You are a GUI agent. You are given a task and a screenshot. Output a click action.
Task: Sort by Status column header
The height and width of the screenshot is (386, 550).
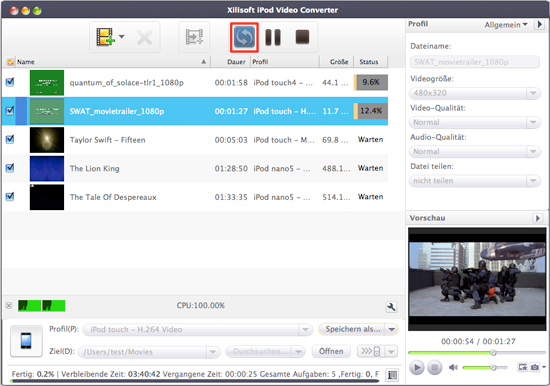(369, 62)
